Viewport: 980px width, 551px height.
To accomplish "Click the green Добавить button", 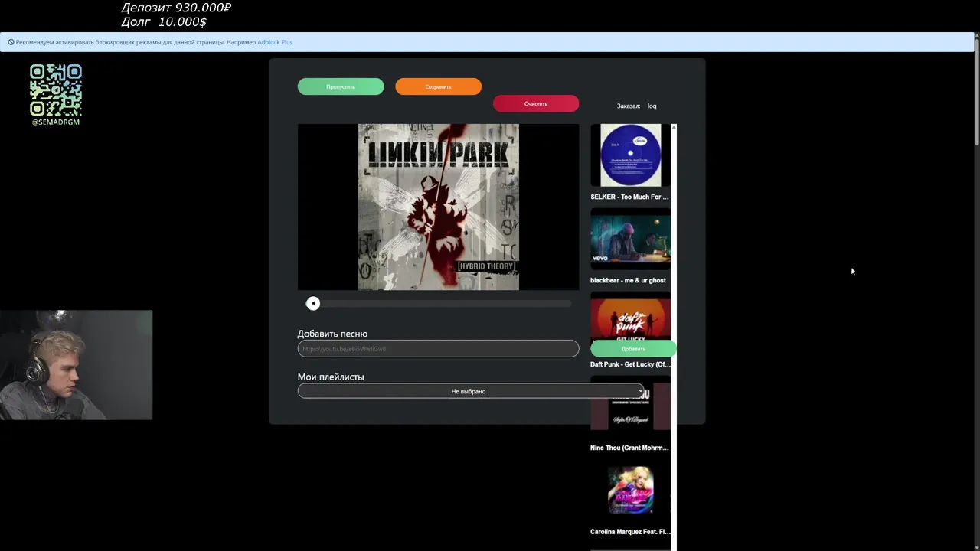I will (633, 349).
